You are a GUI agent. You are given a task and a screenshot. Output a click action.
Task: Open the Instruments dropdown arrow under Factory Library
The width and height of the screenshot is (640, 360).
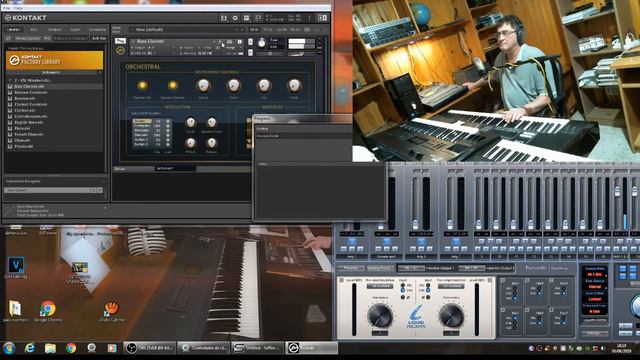click(100, 72)
